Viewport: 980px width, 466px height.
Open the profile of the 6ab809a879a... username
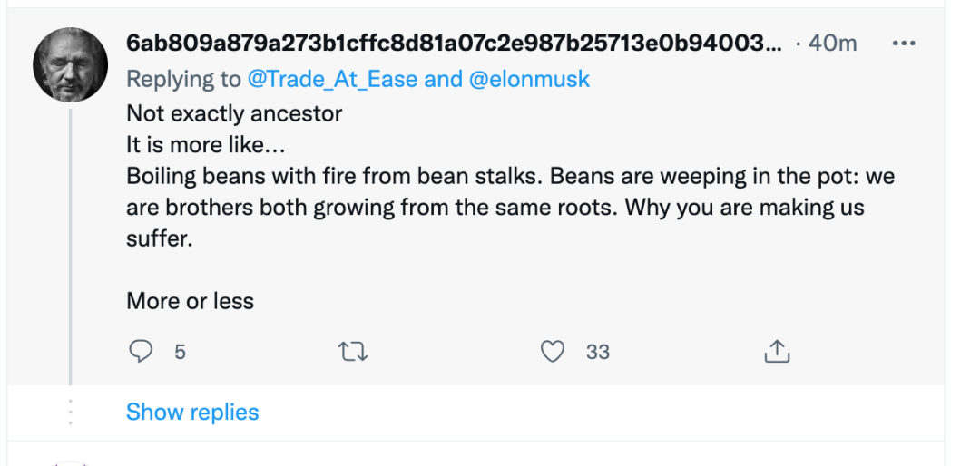[x=453, y=43]
